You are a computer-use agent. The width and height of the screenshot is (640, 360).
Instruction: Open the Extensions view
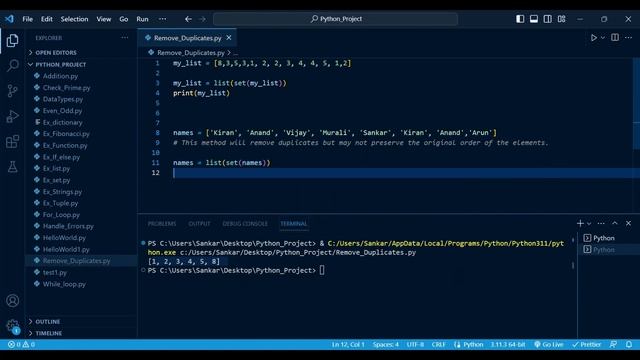tap(12, 142)
